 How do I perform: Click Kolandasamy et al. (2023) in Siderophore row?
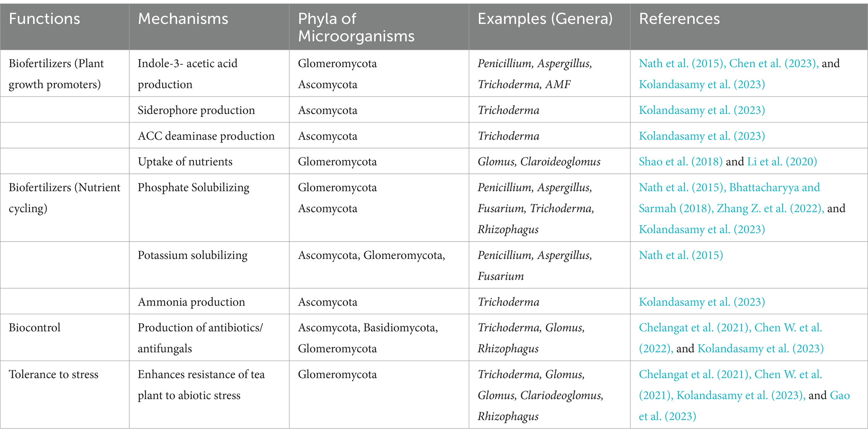pos(702,110)
